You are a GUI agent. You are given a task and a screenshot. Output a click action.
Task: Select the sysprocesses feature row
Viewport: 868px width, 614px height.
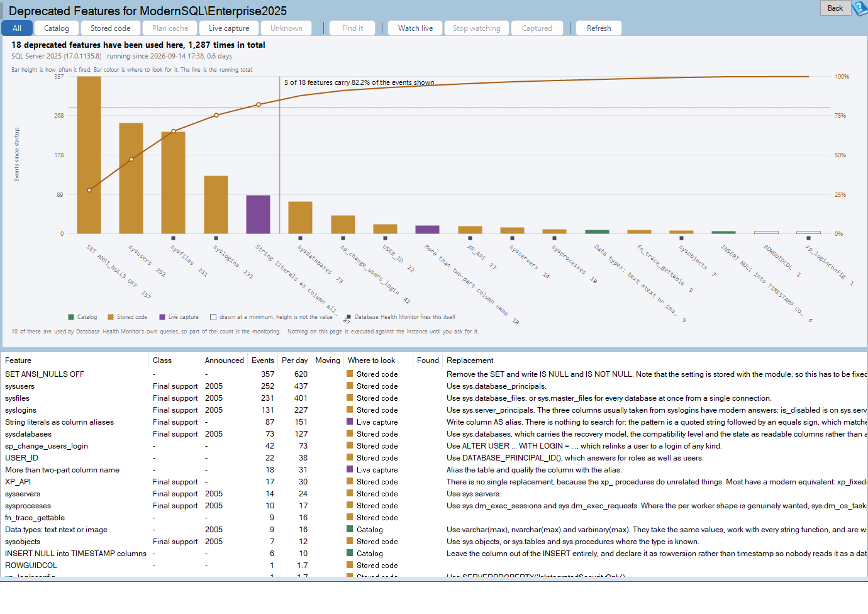coord(434,506)
